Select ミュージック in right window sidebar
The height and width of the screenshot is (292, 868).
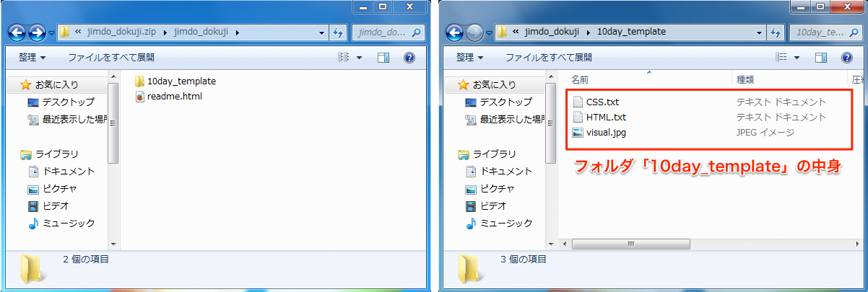click(498, 224)
